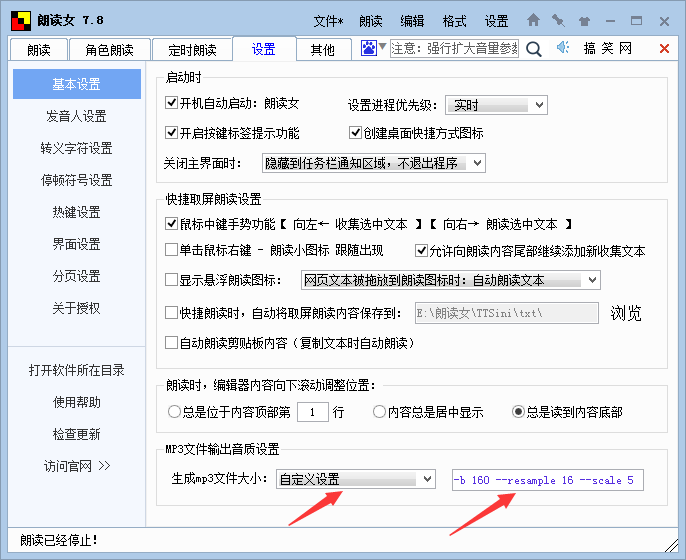This screenshot has height=560, width=686.
Task: Click the 搞笑网 link
Action: (608, 48)
